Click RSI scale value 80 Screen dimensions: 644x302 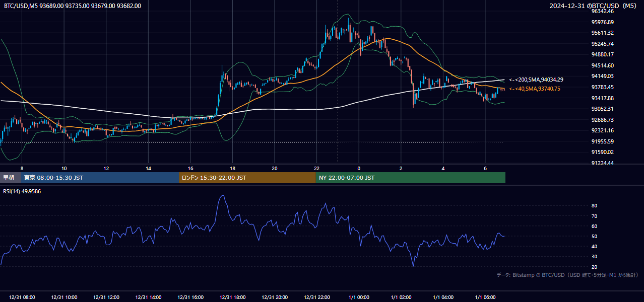(x=594, y=206)
